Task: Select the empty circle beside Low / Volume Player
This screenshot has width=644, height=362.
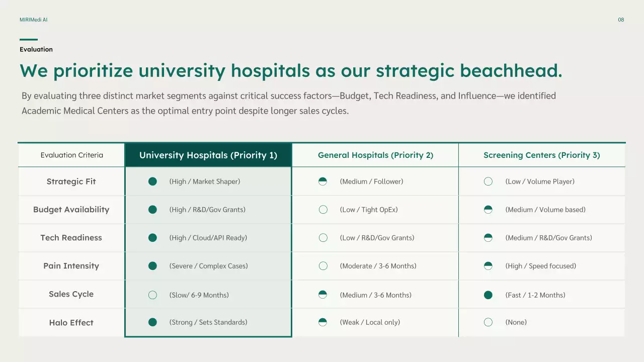Action: pos(488,182)
